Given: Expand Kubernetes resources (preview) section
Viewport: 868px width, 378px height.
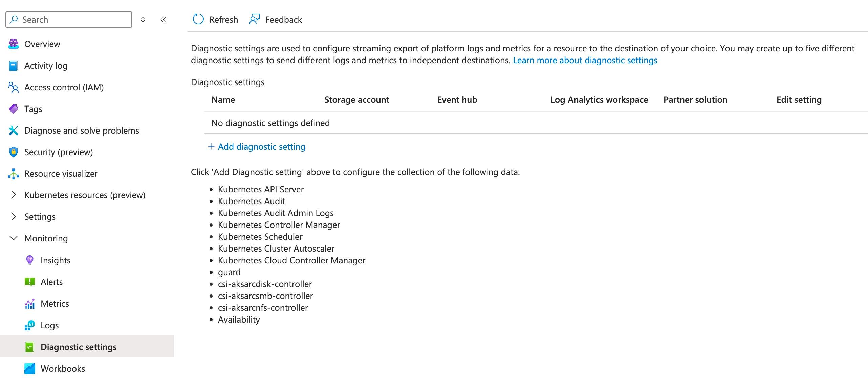Looking at the screenshot, I should click(14, 195).
